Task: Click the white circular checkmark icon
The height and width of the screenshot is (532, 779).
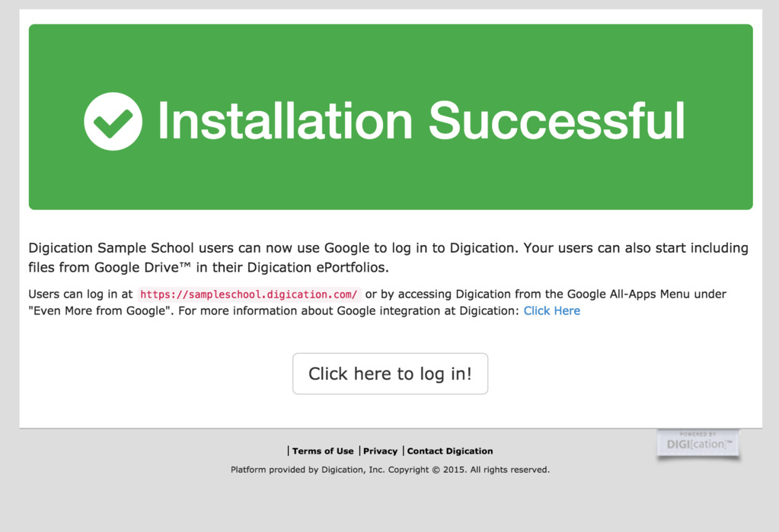Action: (113, 120)
